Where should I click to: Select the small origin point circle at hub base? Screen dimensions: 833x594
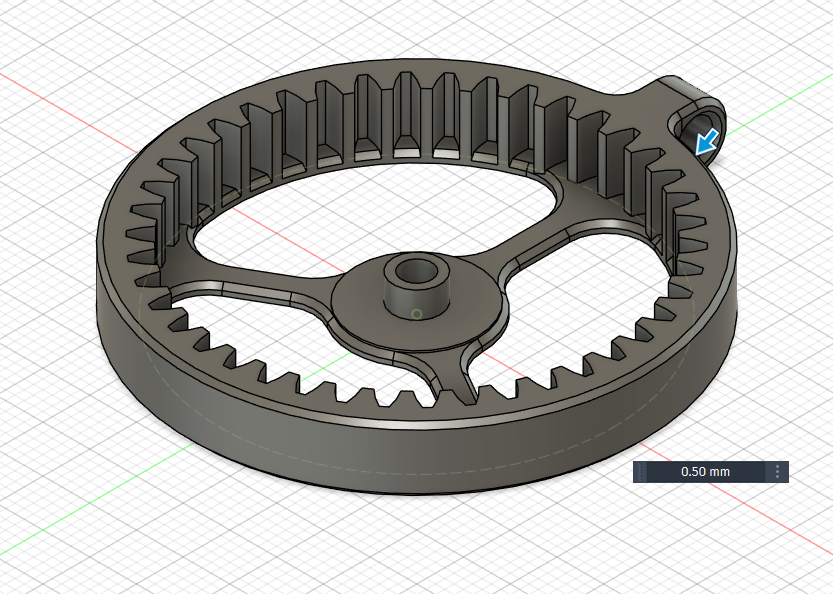[x=416, y=315]
